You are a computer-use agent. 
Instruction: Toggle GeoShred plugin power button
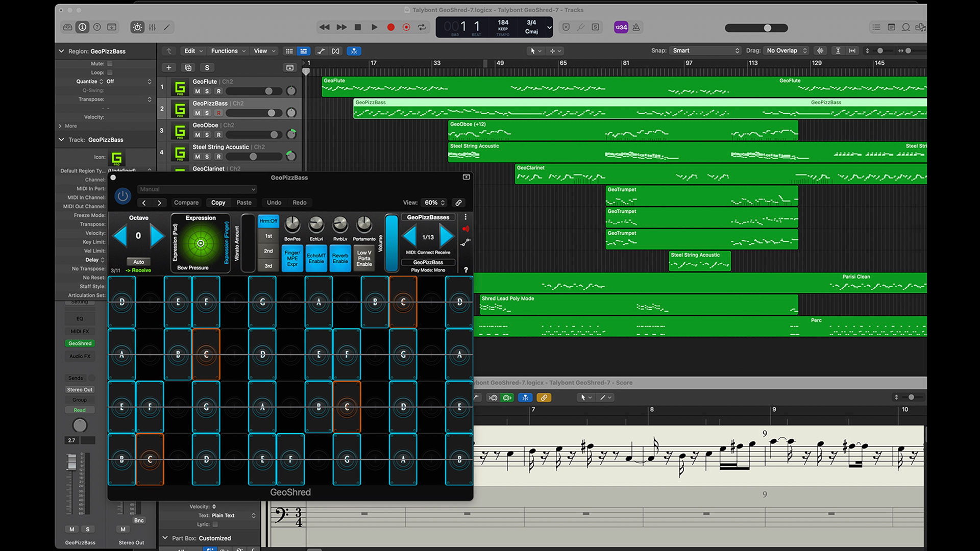(x=122, y=196)
